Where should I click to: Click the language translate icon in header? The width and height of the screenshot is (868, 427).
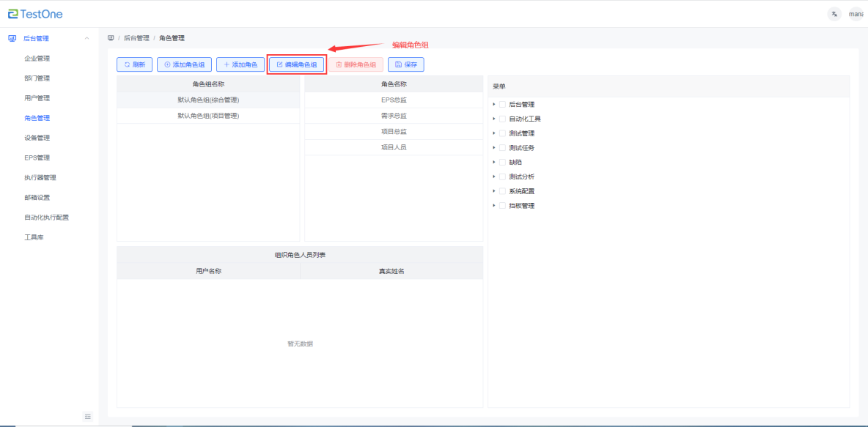coord(834,14)
